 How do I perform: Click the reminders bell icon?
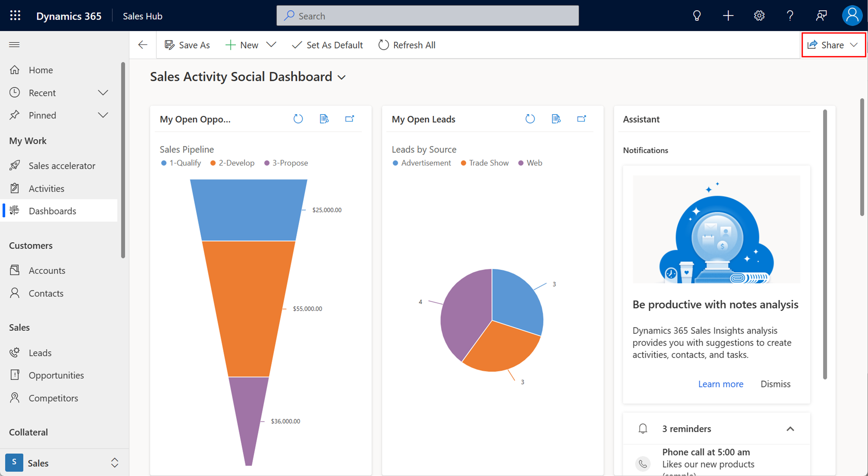[x=643, y=429]
